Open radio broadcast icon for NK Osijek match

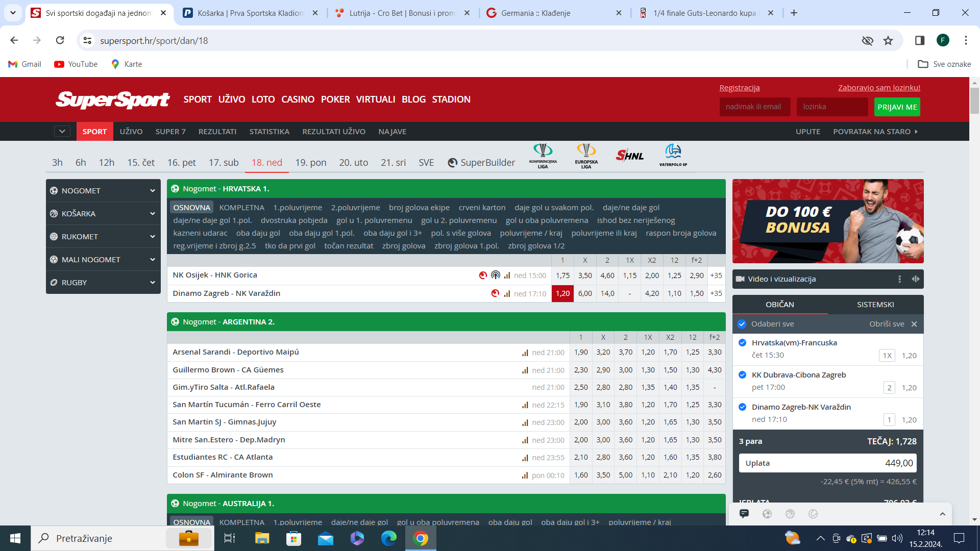[495, 275]
